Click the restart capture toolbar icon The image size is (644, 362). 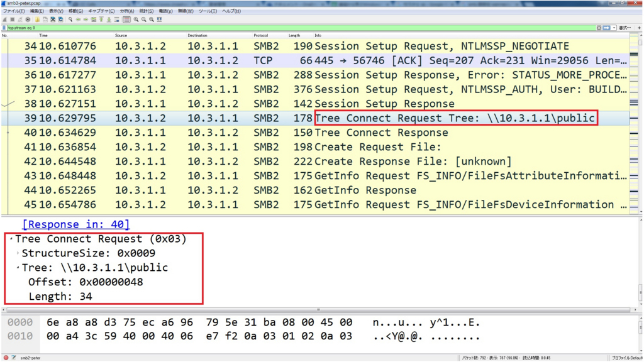point(20,19)
